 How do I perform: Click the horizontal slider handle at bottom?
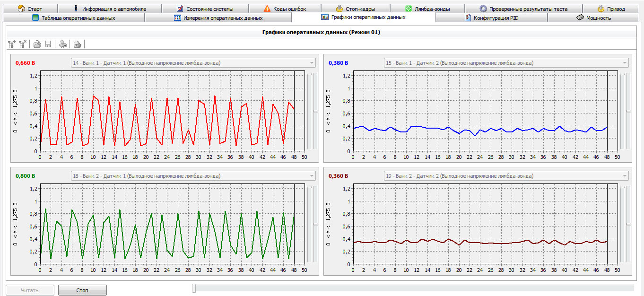pos(194,288)
